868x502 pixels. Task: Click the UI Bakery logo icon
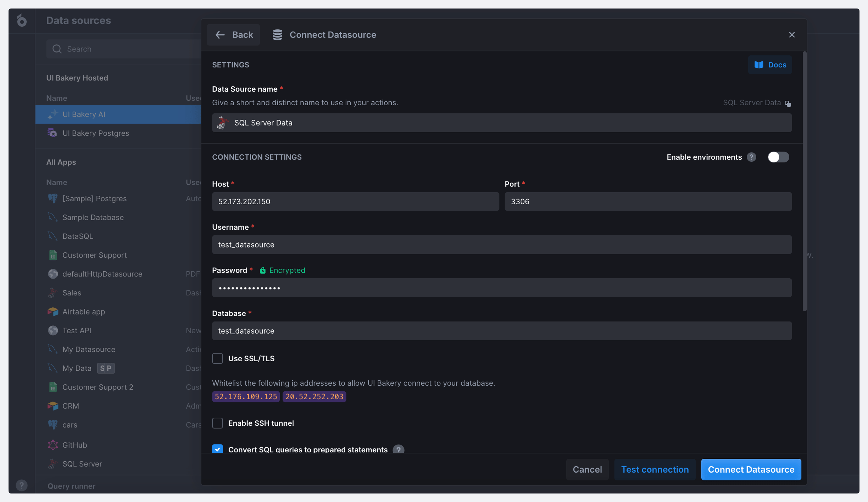(x=22, y=21)
